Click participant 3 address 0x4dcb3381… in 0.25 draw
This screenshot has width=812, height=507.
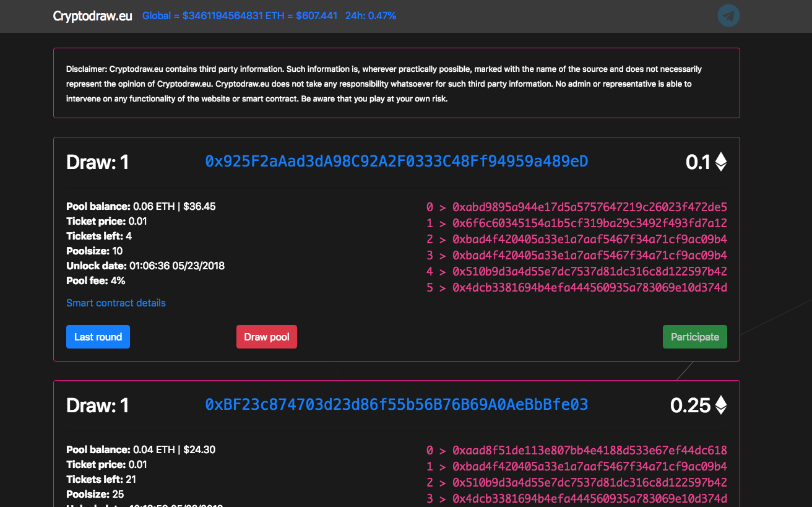coord(590,498)
